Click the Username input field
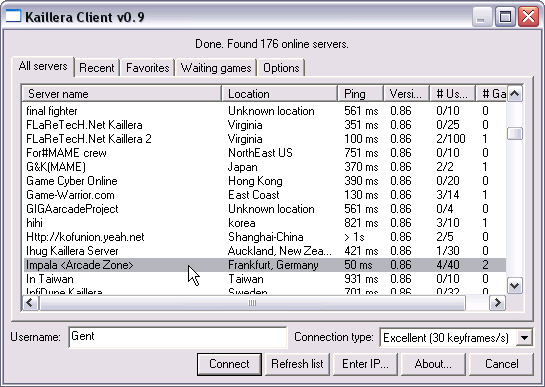The width and height of the screenshot is (545, 387). click(178, 337)
